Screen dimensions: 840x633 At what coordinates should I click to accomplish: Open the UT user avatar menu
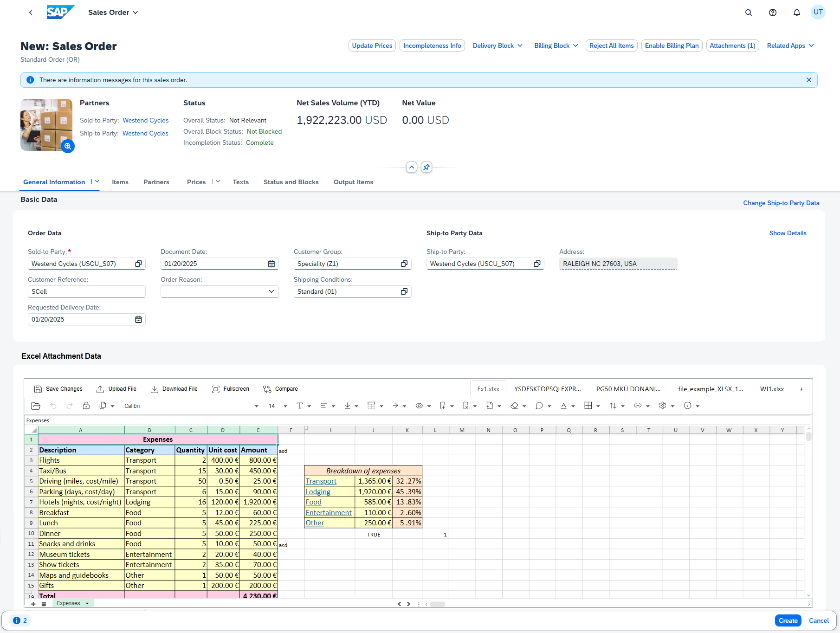click(x=818, y=12)
